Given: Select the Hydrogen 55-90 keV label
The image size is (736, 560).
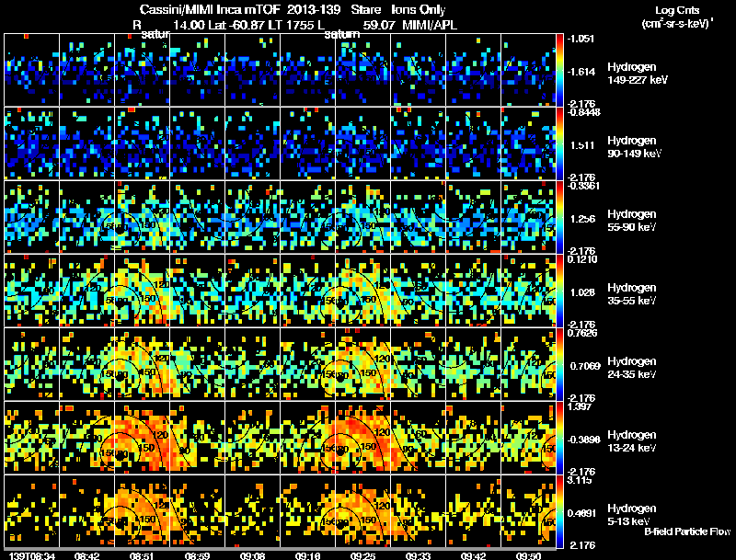Looking at the screenshot, I should [x=631, y=221].
